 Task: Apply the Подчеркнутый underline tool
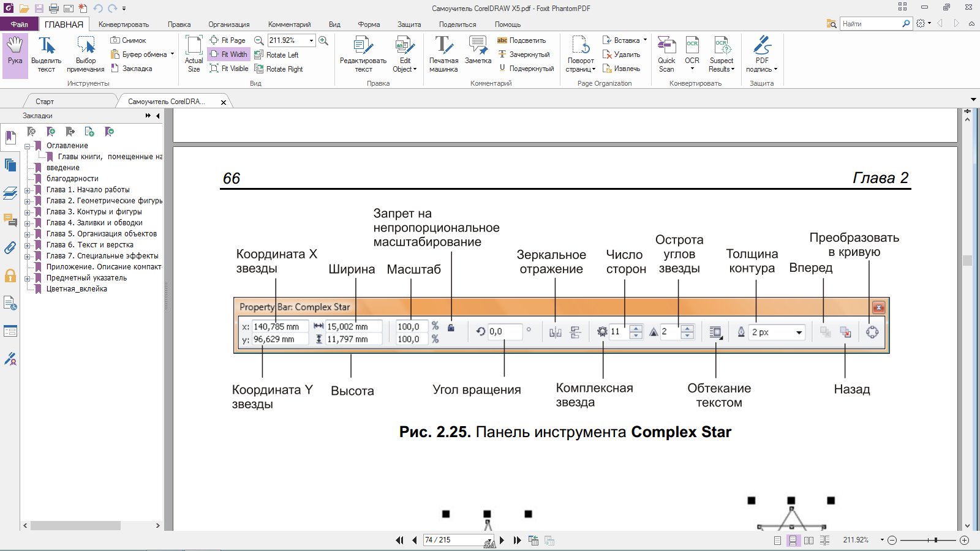coord(526,69)
